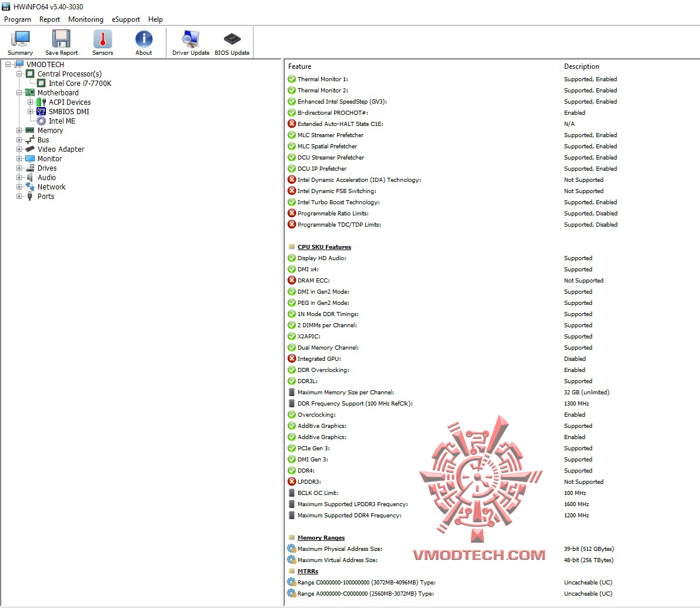
Task: Collapse the VMODTECH root node
Action: (8, 64)
